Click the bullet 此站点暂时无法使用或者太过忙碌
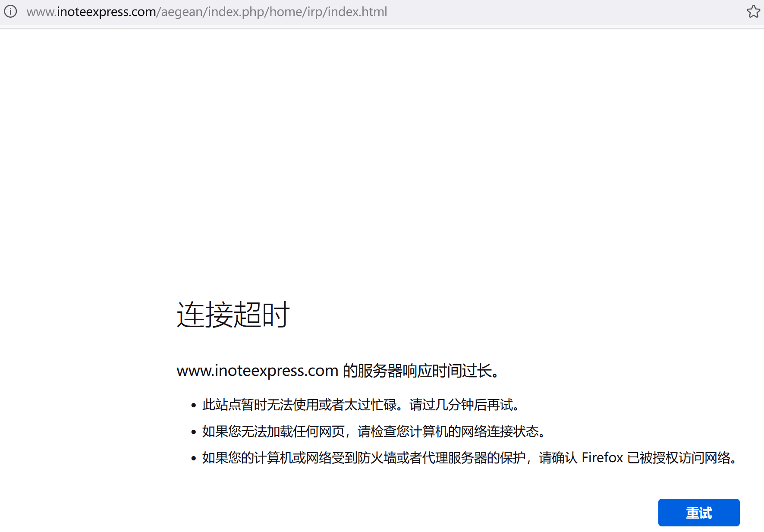 pos(362,405)
